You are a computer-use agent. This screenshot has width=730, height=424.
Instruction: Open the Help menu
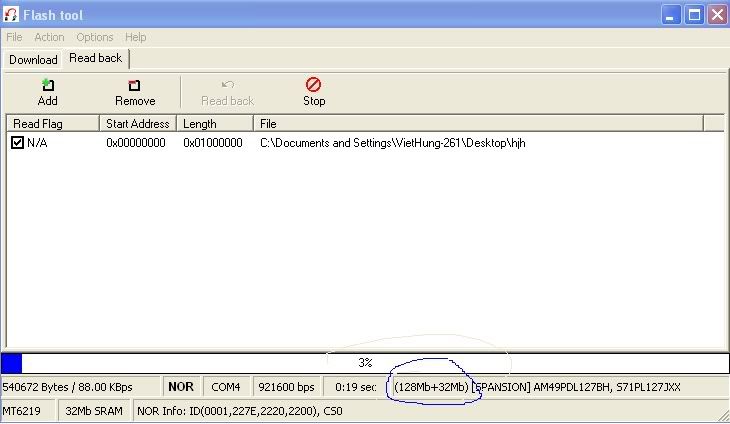pyautogui.click(x=135, y=37)
